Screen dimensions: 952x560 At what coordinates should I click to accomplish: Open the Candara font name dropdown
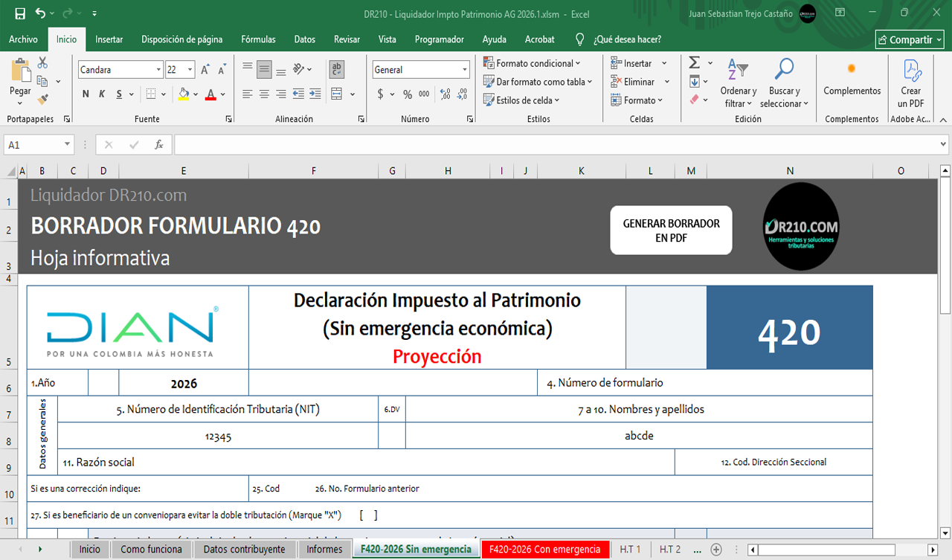coord(158,70)
